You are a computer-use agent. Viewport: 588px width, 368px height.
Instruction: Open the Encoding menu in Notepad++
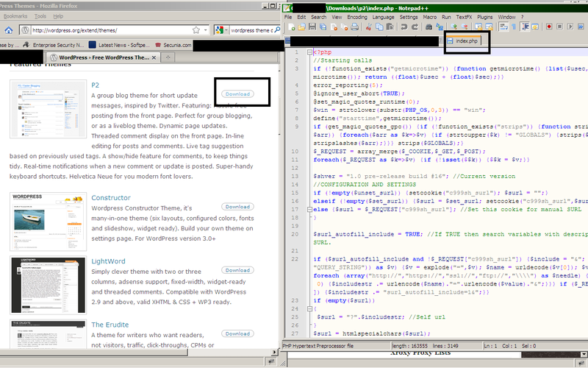357,17
